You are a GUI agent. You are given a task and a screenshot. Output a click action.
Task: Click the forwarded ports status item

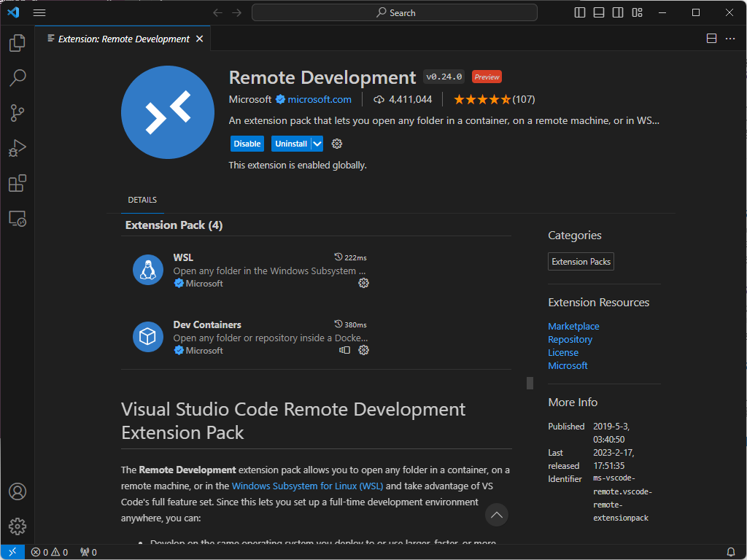[88, 553]
